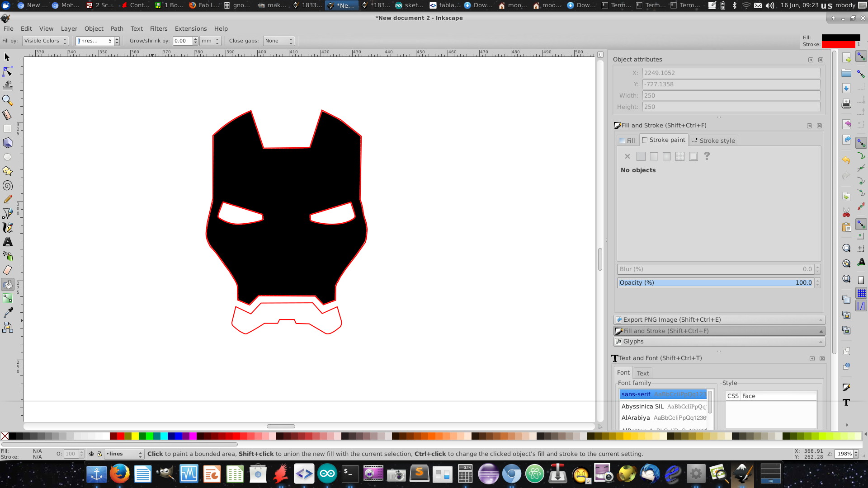Choose the flat color paint mode
The height and width of the screenshot is (488, 868).
pyautogui.click(x=641, y=156)
